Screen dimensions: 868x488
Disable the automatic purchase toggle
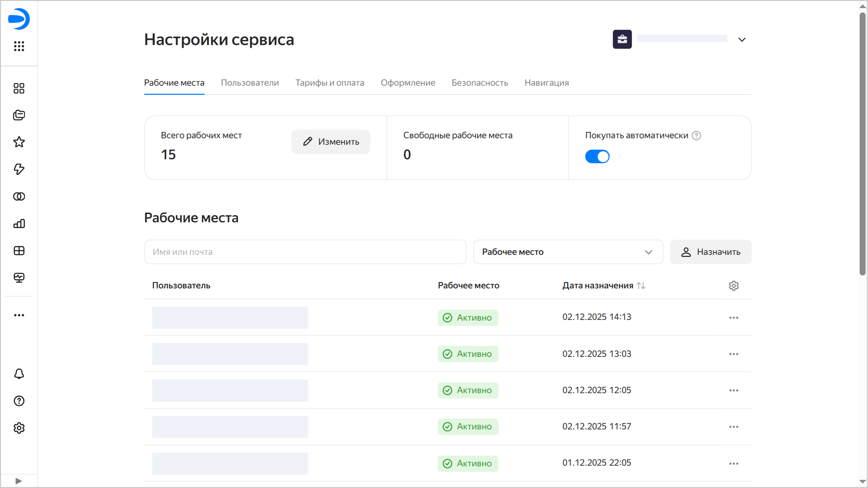(x=597, y=157)
